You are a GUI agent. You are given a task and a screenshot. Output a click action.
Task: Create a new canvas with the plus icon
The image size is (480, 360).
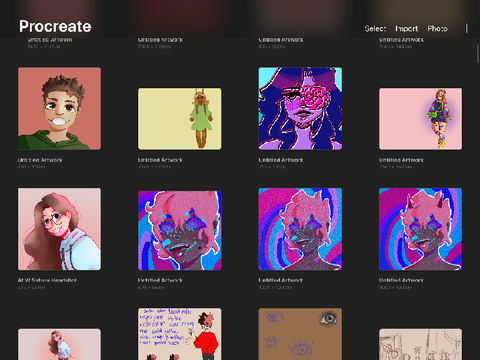pyautogui.click(x=467, y=28)
